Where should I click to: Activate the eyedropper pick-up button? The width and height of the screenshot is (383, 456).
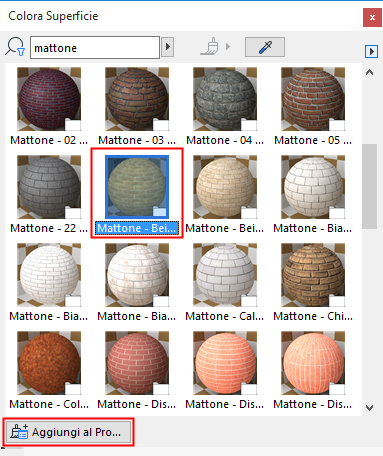pyautogui.click(x=265, y=47)
